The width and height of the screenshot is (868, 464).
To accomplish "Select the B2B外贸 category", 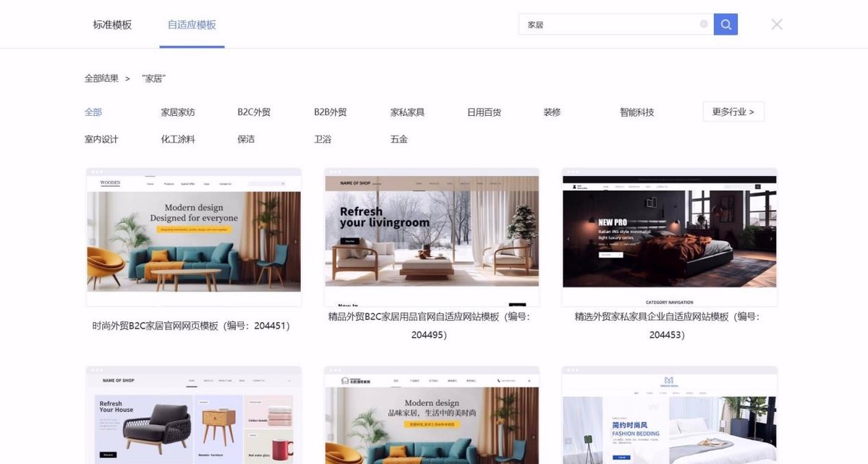I will [329, 111].
